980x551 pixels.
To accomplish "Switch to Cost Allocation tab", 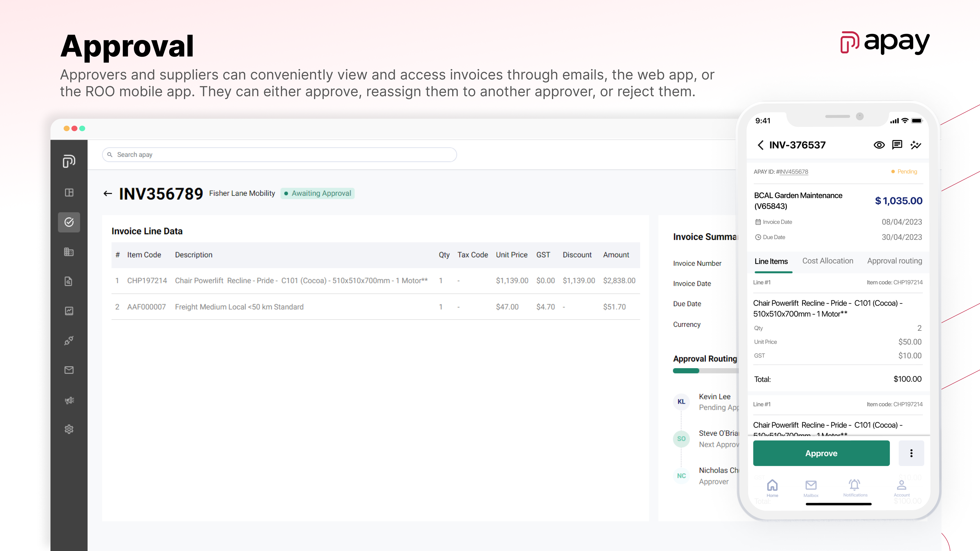I will point(827,261).
